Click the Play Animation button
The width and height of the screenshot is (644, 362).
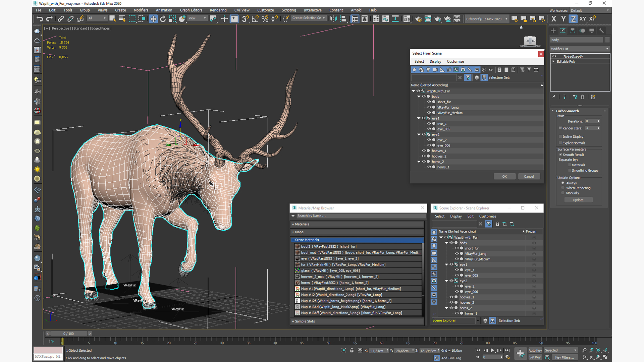pos(492,351)
